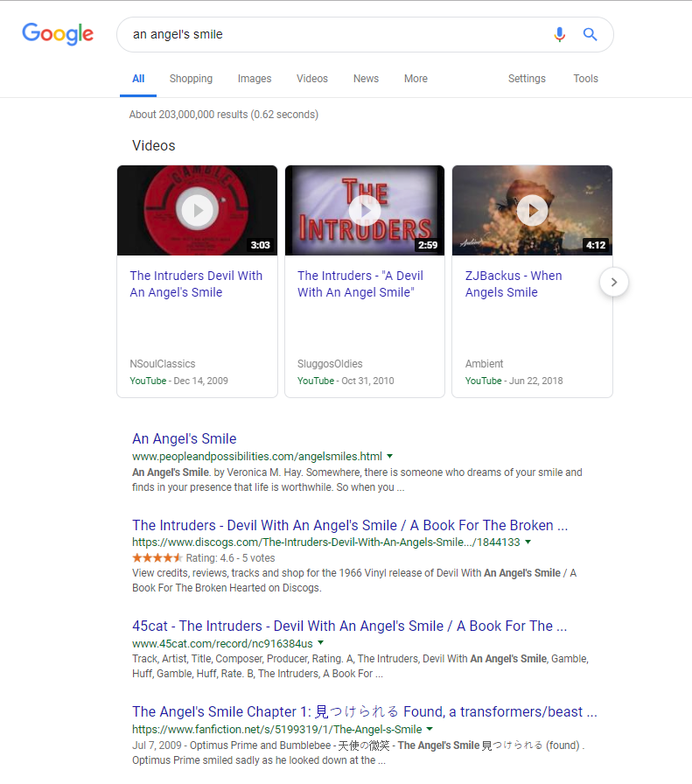Open Settings menu
Image resolution: width=692 pixels, height=784 pixels.
527,79
